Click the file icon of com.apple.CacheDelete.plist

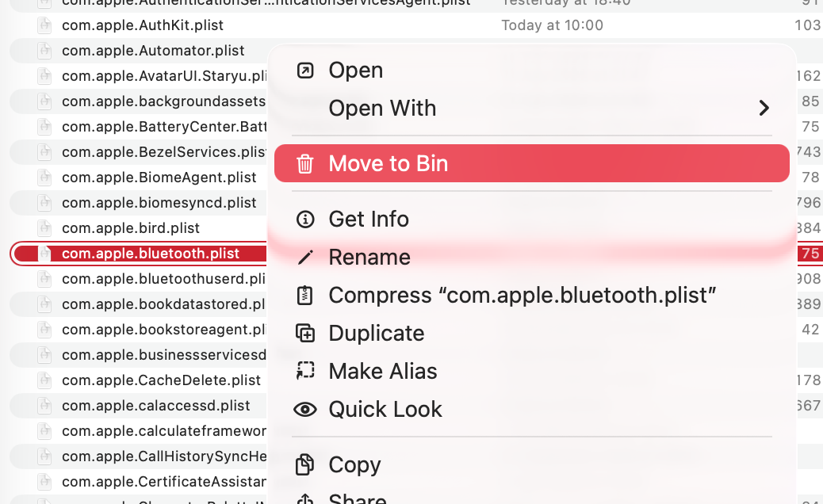tap(44, 380)
